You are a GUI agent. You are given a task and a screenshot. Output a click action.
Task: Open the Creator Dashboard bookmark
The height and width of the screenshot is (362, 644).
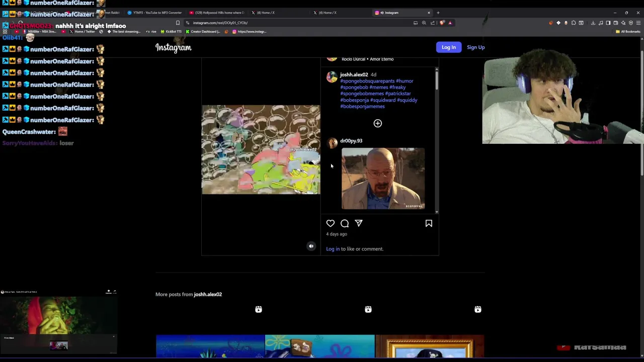point(203,32)
